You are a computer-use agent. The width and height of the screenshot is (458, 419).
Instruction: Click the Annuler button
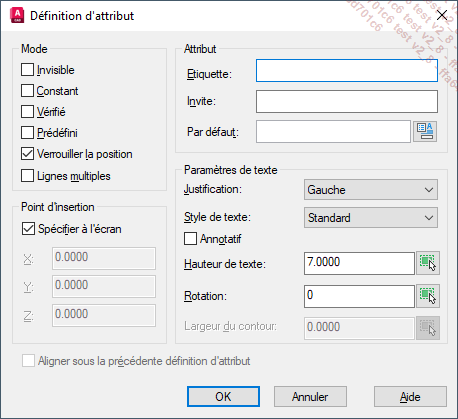tap(310, 397)
